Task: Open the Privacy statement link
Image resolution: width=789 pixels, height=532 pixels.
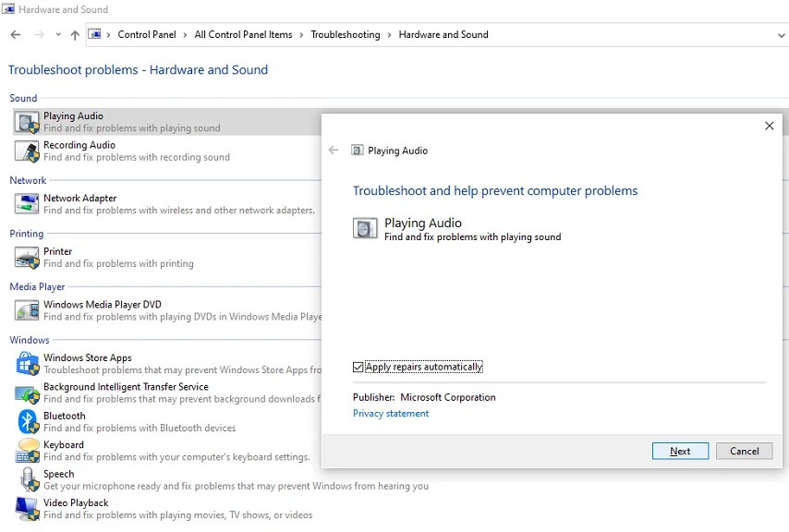Action: coord(390,413)
